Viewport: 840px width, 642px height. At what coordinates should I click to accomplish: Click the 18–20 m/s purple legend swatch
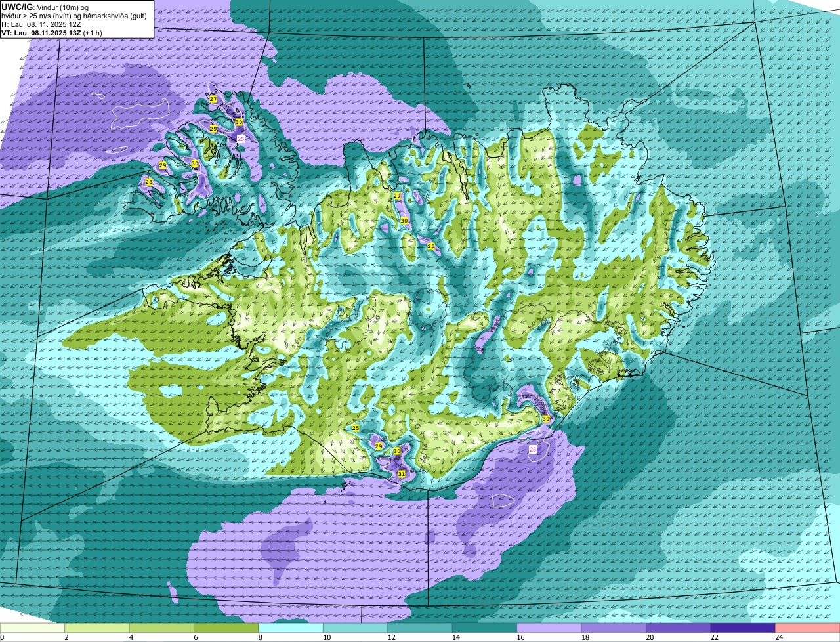click(x=614, y=628)
